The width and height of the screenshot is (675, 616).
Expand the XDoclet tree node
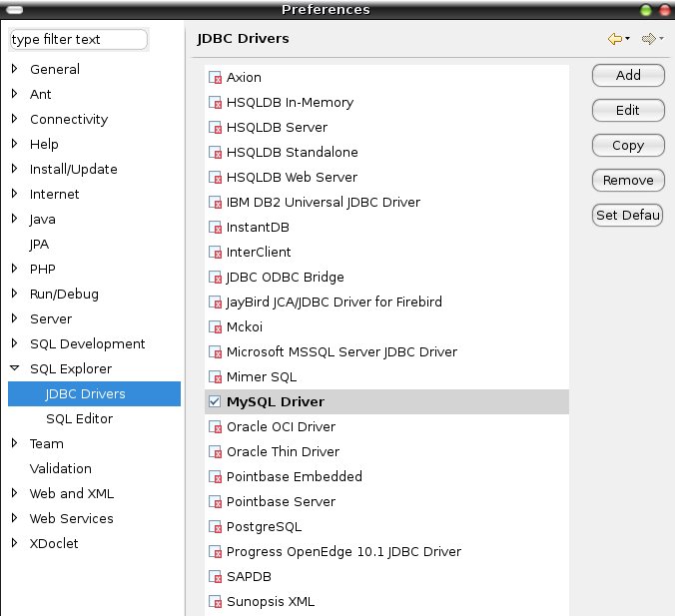point(14,543)
